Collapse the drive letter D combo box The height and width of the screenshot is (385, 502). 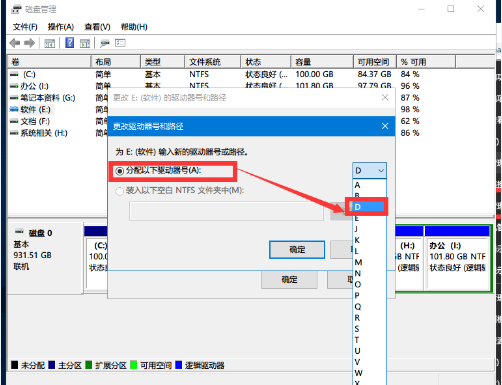coord(369,171)
